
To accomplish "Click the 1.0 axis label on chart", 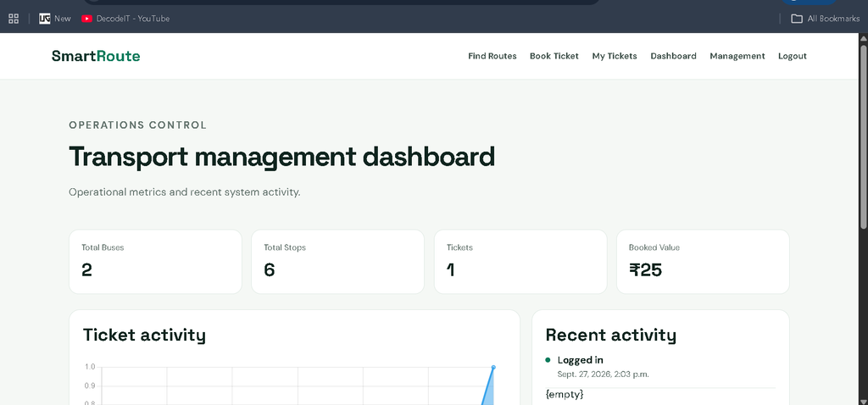I will point(90,367).
